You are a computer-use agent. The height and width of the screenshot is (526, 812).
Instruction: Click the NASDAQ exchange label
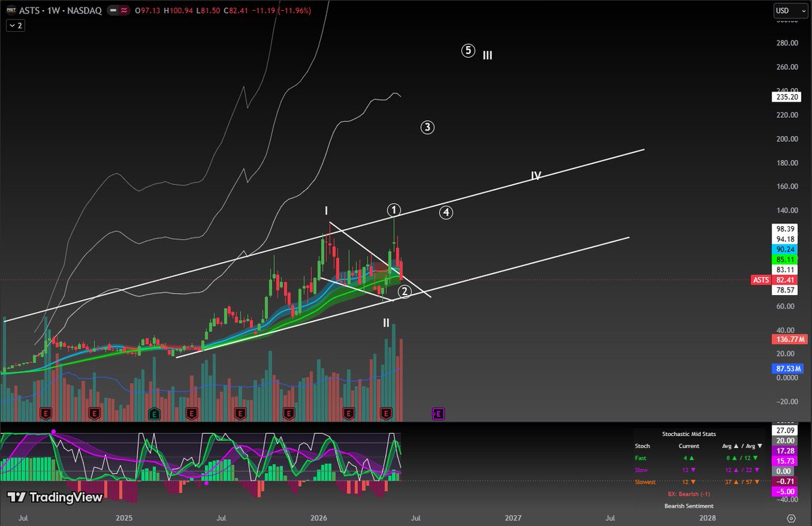pos(85,10)
